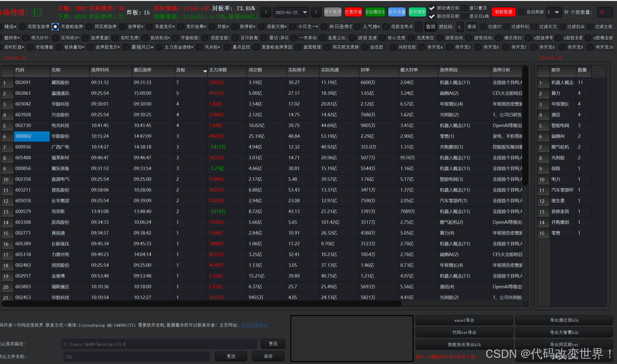Expand the refresh interval seconds dropdown
Viewport: 617px width, 364px height.
[557, 12]
